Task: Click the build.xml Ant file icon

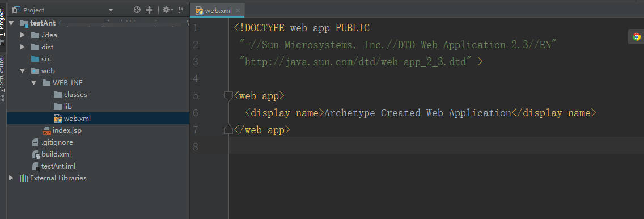Action: pyautogui.click(x=35, y=154)
